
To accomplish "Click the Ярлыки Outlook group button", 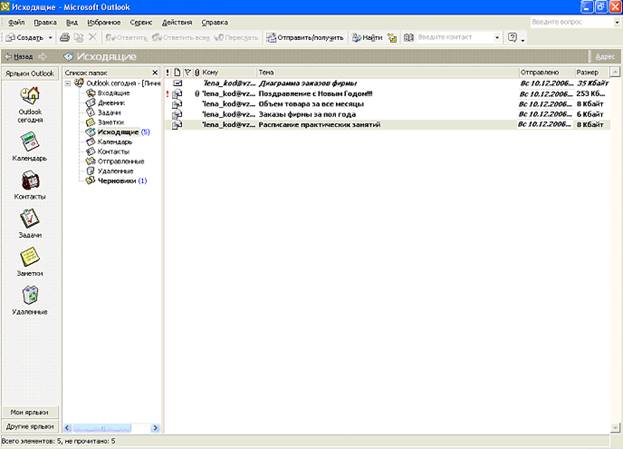I will 30,74.
